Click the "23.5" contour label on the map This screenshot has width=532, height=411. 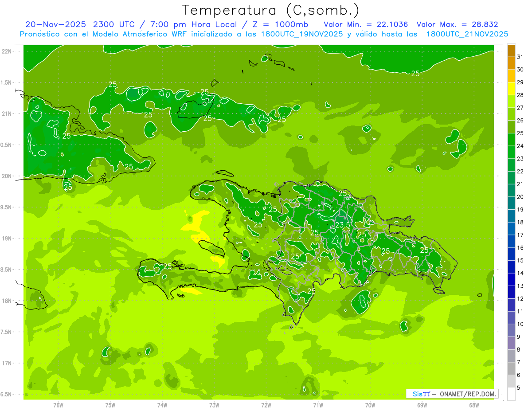(342, 225)
